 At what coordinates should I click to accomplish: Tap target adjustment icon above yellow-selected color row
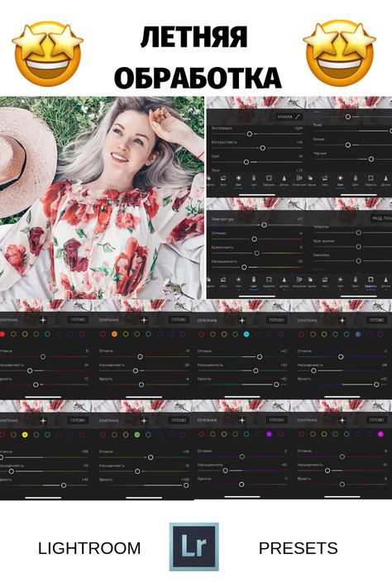point(43,421)
